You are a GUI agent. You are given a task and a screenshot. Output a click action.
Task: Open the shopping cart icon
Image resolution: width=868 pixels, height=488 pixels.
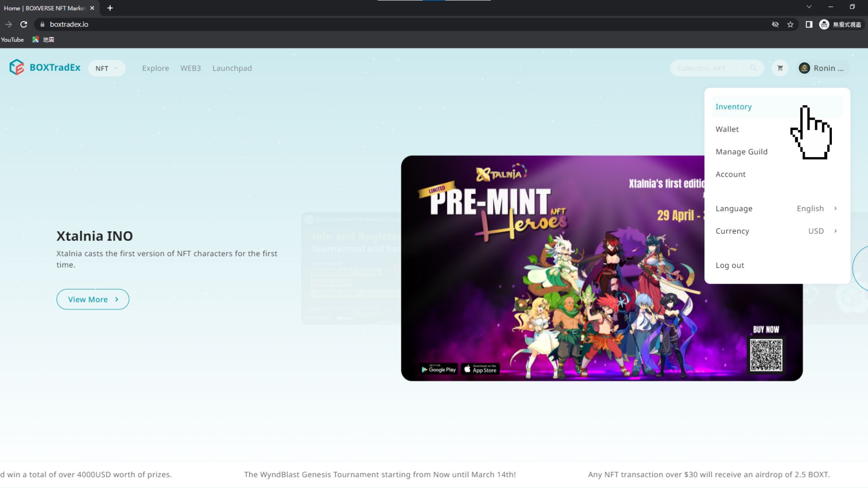coord(780,68)
